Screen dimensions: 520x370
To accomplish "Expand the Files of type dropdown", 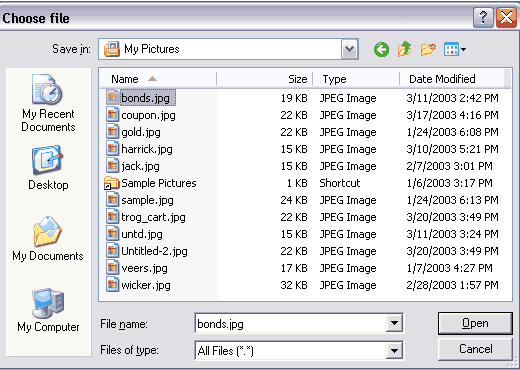I will pyautogui.click(x=394, y=350).
